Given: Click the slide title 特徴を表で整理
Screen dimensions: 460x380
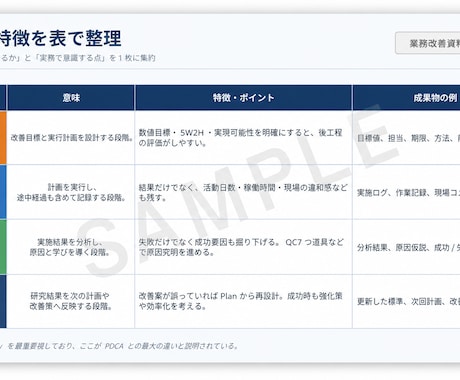Looking at the screenshot, I should 60,38.
